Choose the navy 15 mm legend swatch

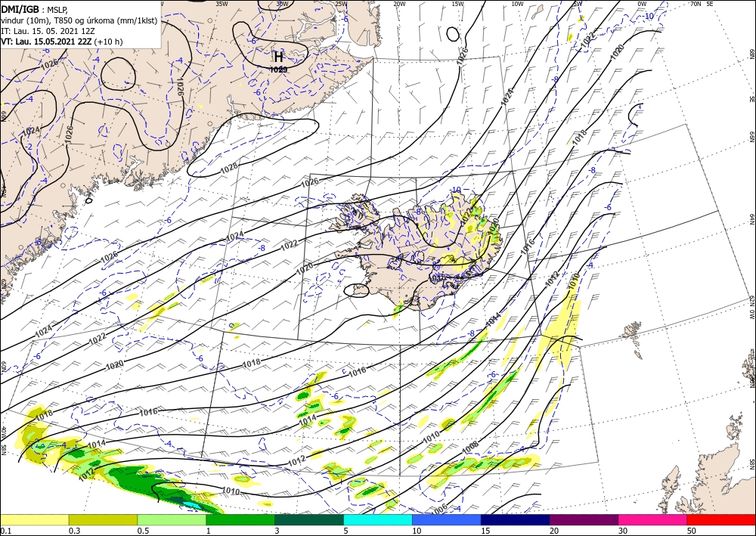516,519
